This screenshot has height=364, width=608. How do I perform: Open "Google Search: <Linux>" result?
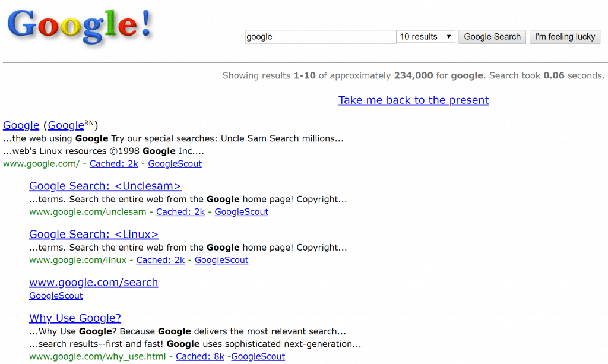tap(94, 234)
